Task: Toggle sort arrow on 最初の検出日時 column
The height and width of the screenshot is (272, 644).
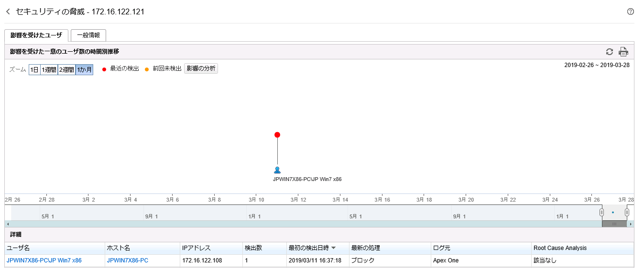Action: [333, 248]
